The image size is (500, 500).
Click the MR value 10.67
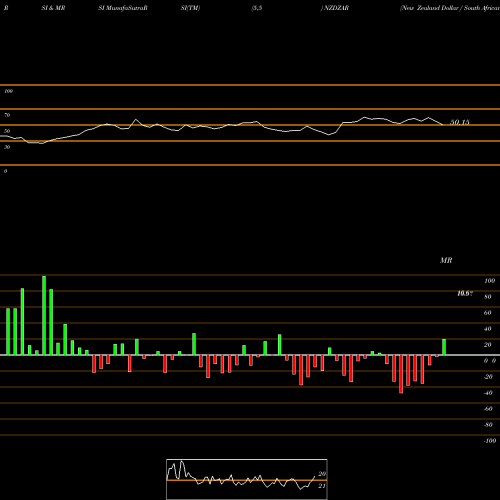click(x=465, y=294)
